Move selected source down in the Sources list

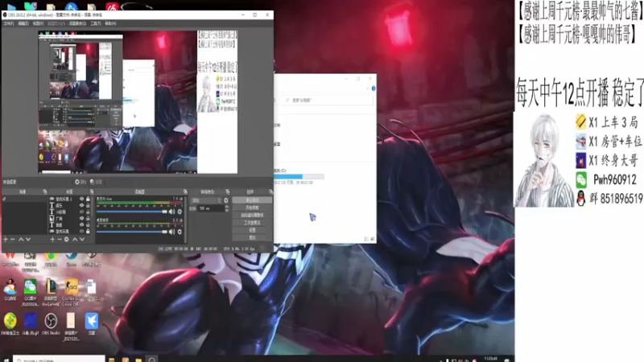[82, 239]
